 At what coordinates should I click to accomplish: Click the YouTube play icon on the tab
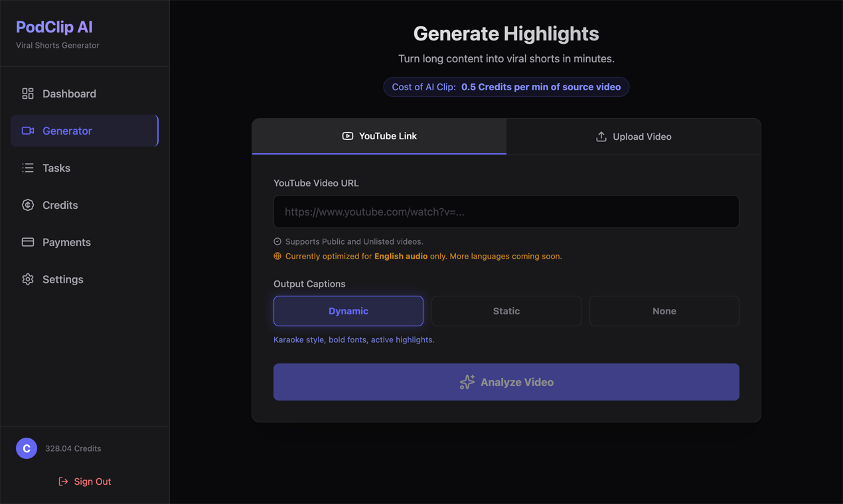(x=347, y=136)
